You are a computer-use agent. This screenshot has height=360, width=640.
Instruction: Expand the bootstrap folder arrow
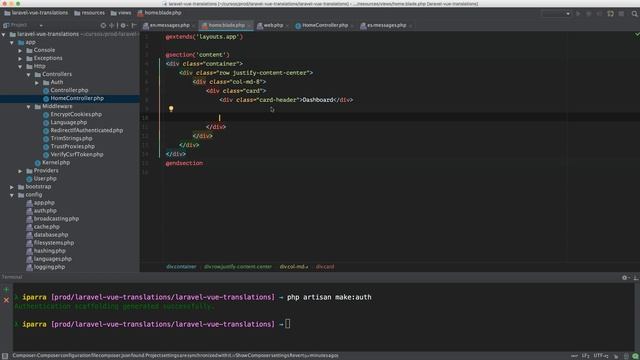tap(12, 187)
